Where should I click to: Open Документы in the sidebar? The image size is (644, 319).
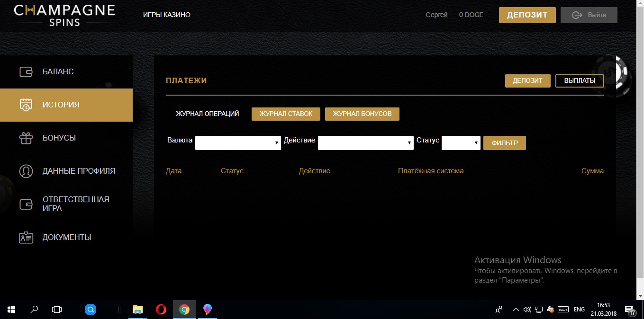(x=66, y=237)
